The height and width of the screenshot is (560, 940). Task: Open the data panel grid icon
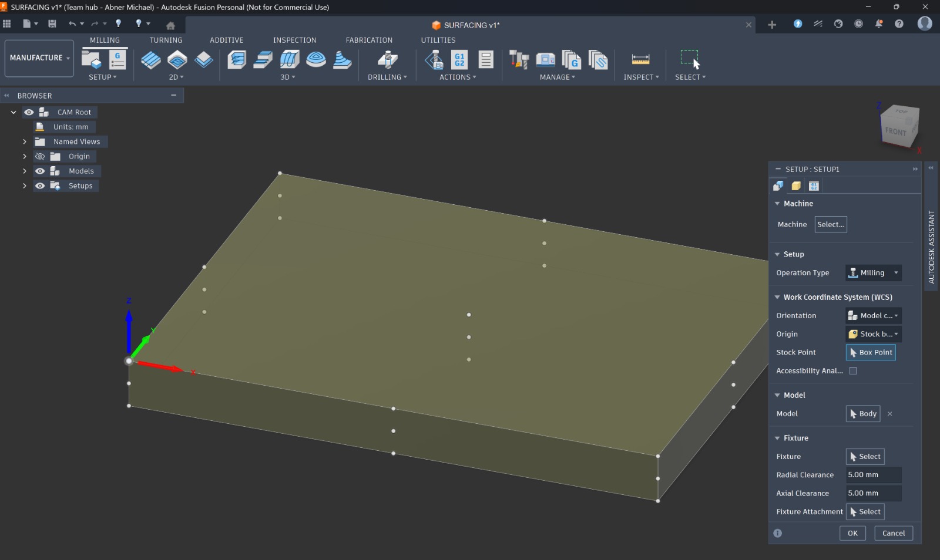point(7,23)
